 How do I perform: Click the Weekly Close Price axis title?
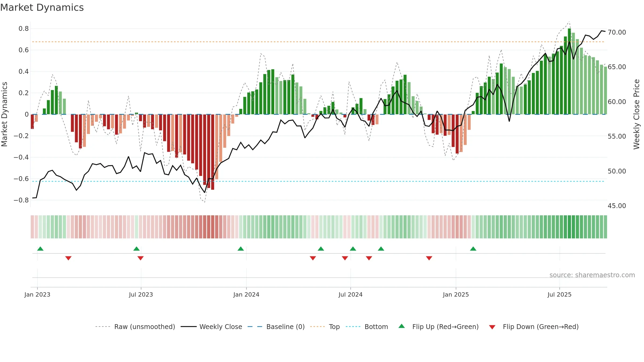pyautogui.click(x=636, y=114)
